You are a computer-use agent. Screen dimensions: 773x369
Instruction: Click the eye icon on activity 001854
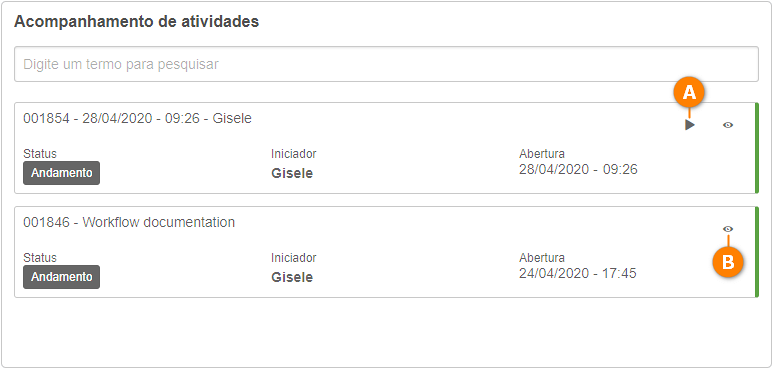tap(728, 125)
